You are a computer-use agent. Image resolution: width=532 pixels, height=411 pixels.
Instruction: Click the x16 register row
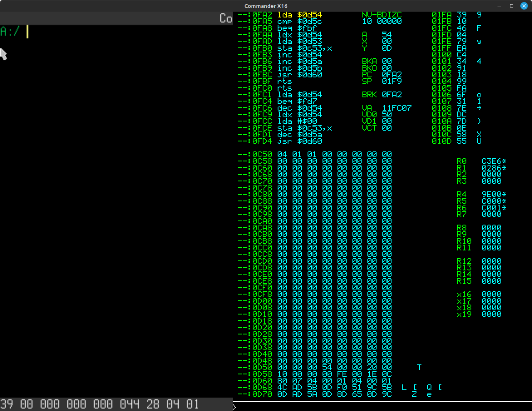[479, 295]
